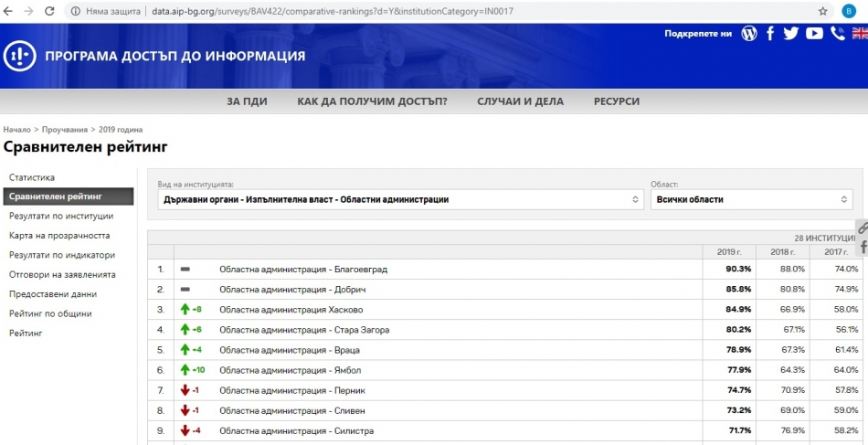Click the Facebook icon in header
This screenshot has height=445, width=868.
770,34
